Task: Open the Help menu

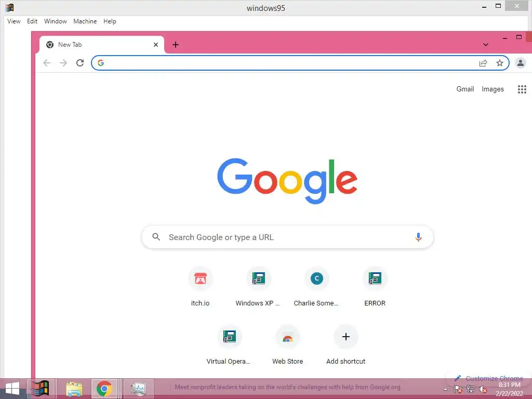Action: click(110, 21)
